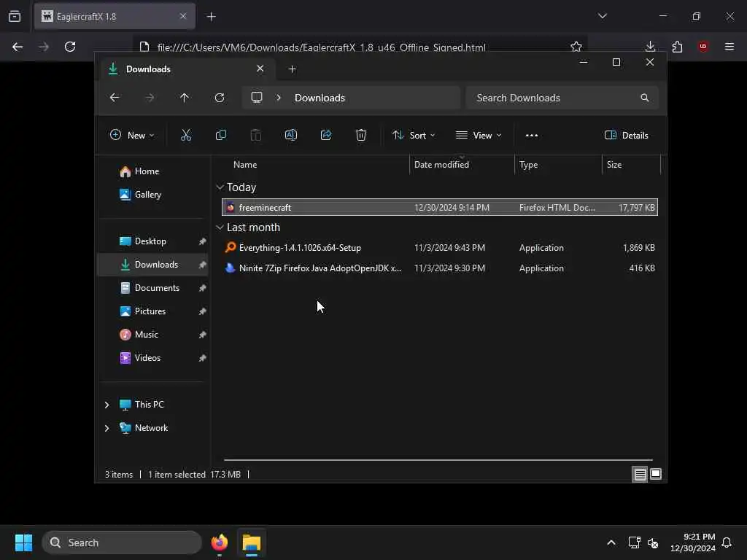Click the uBlock Origin extension icon

703,47
